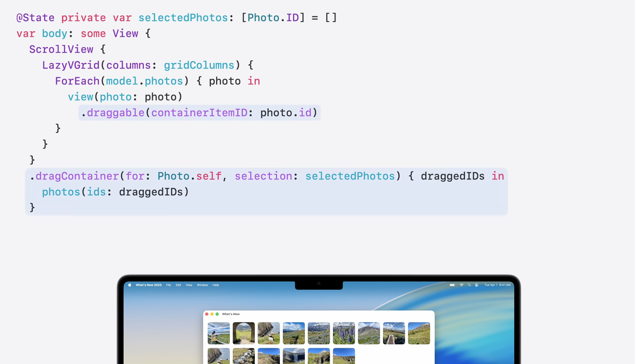
Task: Click the ForEach(model.photos) code line
Action: (158, 81)
